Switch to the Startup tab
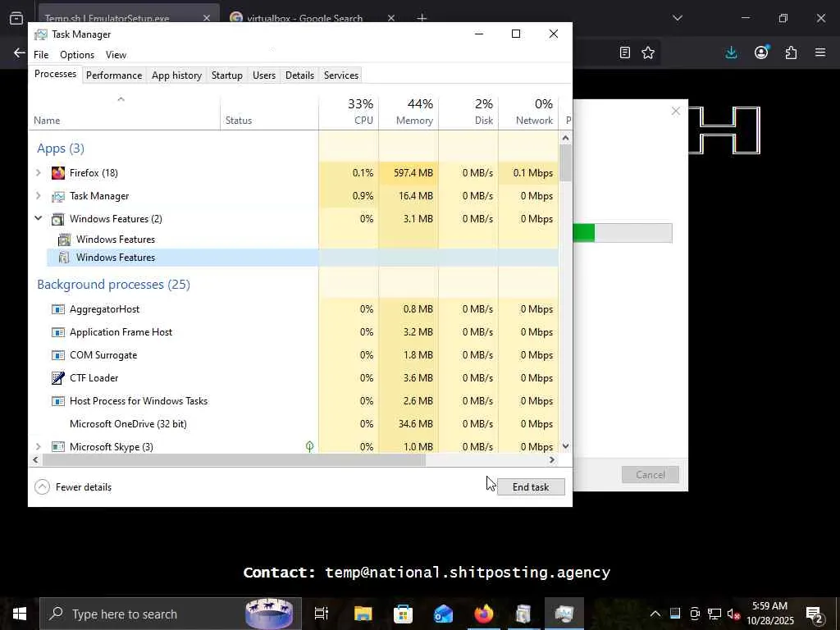Screen dimensions: 840x630 click(x=227, y=75)
